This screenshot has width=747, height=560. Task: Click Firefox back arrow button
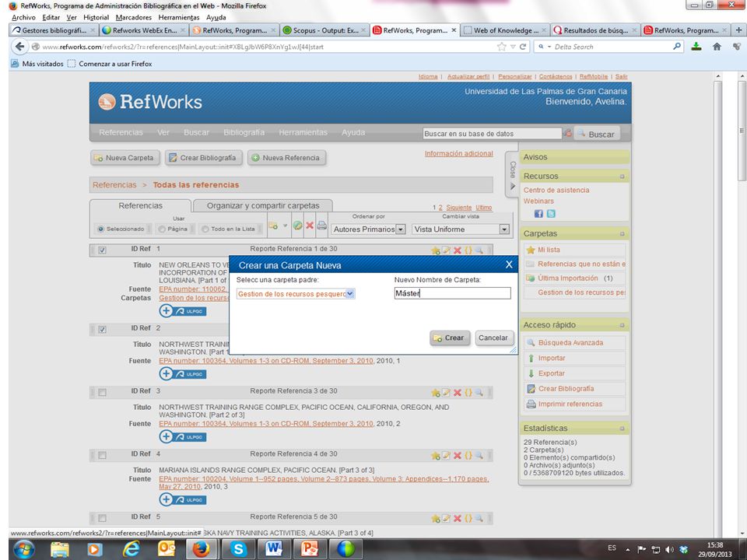19,47
